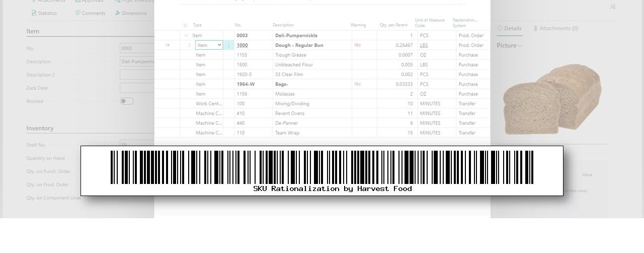This screenshot has width=644, height=253.
Task: Click the 0.0007 quantity cell
Action: [396, 55]
